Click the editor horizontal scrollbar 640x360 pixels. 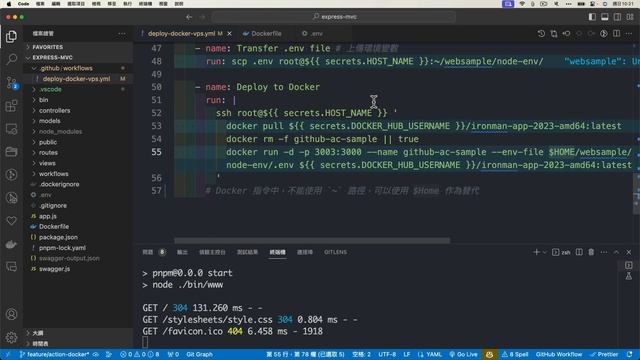[312, 240]
